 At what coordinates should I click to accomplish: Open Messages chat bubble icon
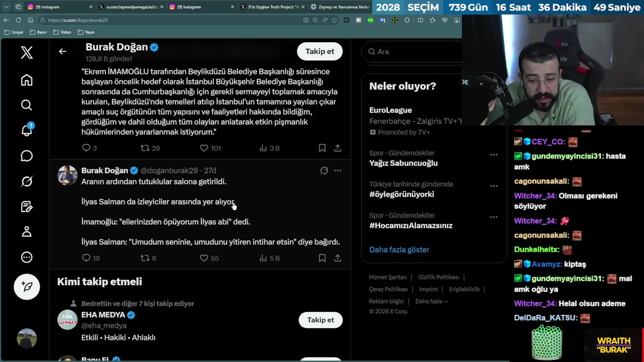(27, 156)
